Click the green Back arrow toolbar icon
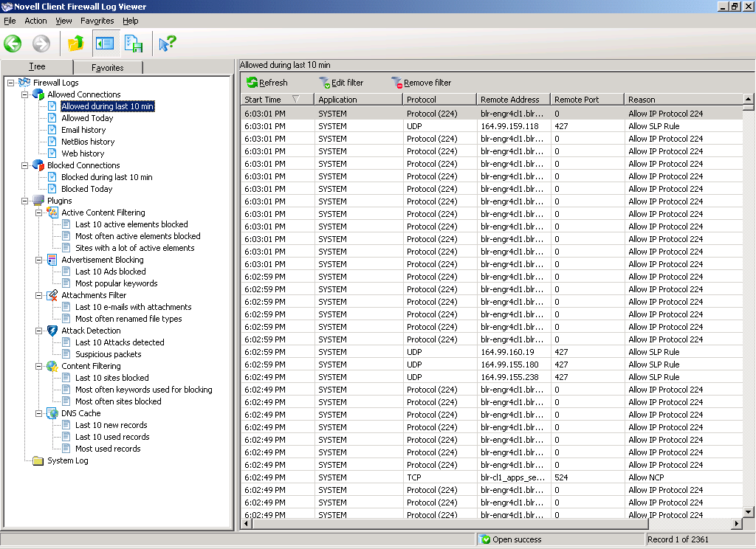 pyautogui.click(x=13, y=44)
